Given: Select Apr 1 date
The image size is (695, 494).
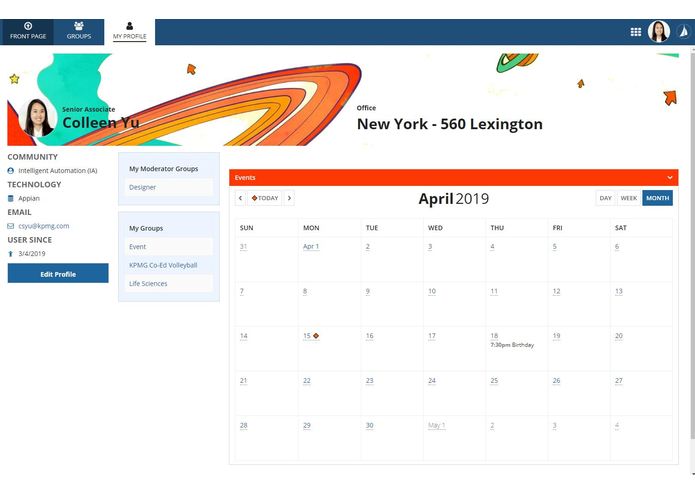Looking at the screenshot, I should (311, 246).
